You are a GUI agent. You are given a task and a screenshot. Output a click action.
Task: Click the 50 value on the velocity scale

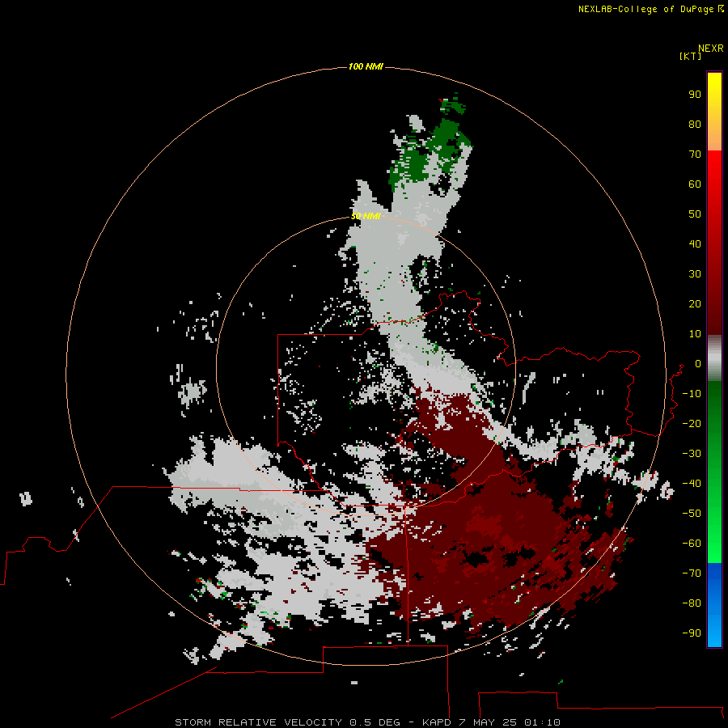[x=695, y=214]
